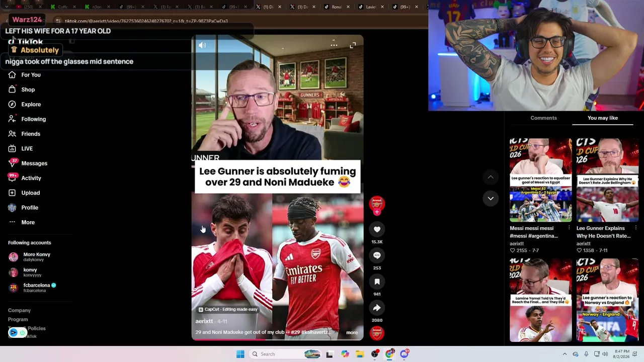This screenshot has width=644, height=362.
Task: Open the konvy following account
Action: 25,272
